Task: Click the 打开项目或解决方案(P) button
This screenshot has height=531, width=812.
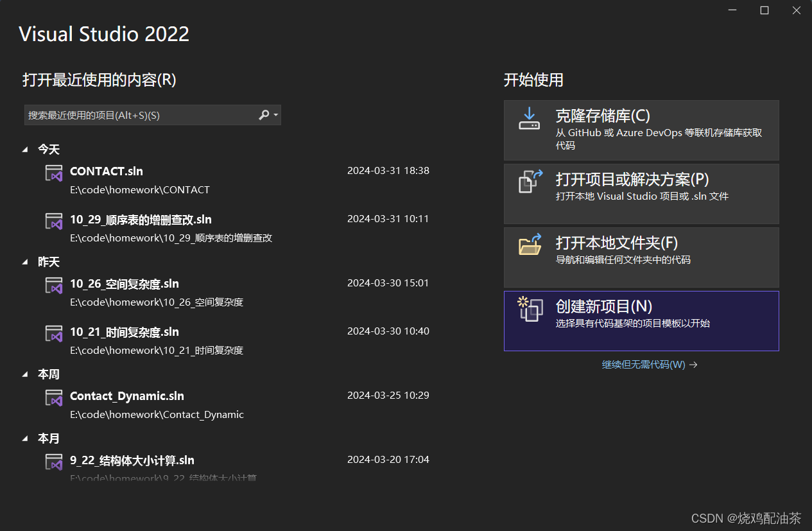Action: click(641, 194)
